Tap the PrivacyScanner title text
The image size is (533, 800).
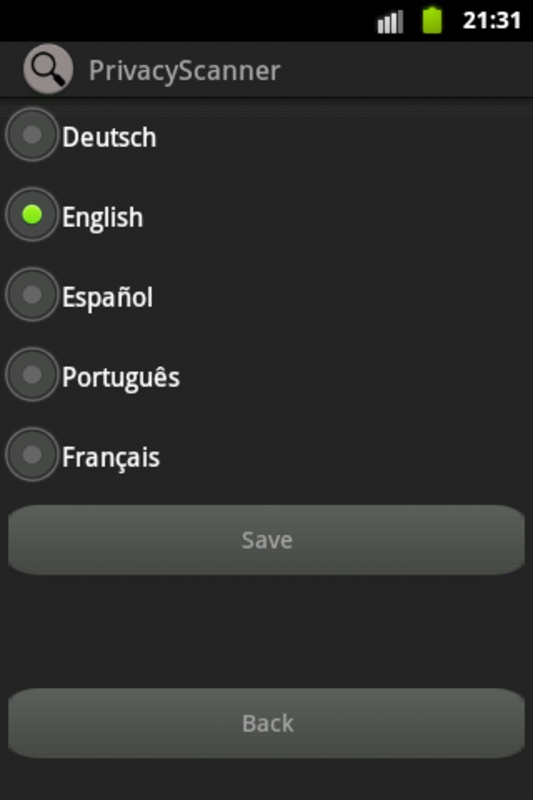(185, 71)
